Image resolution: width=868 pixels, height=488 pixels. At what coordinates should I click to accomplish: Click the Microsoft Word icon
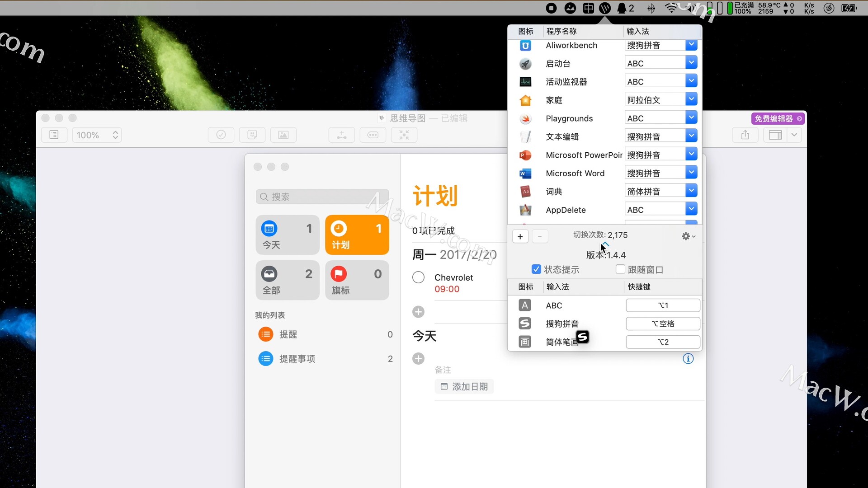click(x=525, y=174)
